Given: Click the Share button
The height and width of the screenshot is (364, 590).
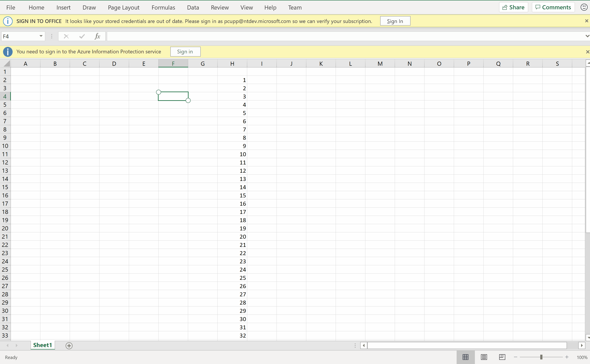Looking at the screenshot, I should tap(513, 7).
